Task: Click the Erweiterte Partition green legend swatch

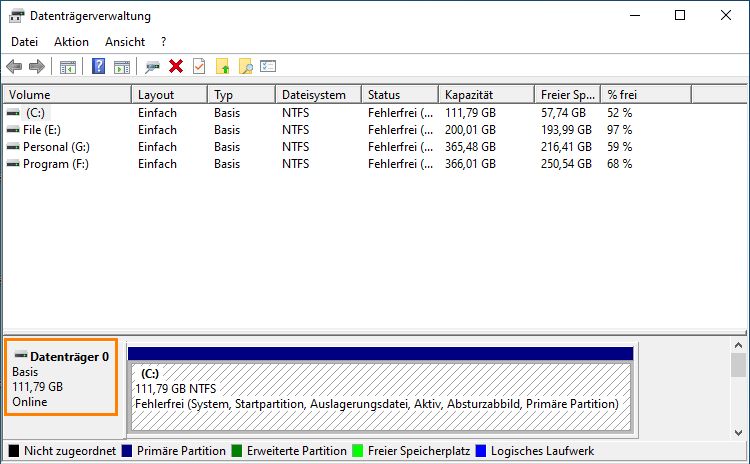Action: (x=237, y=451)
